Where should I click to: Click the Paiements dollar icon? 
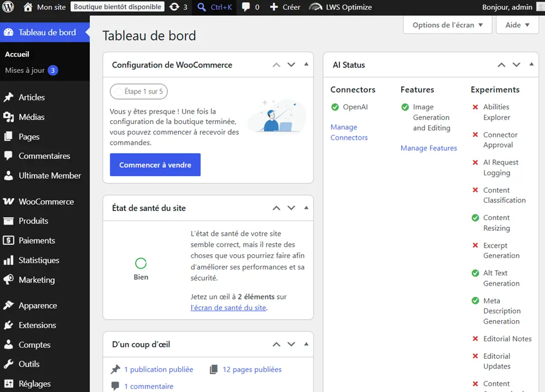tap(9, 240)
